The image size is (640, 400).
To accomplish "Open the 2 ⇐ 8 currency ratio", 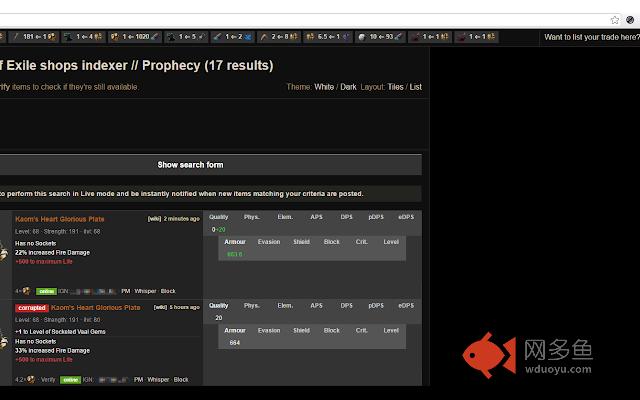I will [279, 37].
